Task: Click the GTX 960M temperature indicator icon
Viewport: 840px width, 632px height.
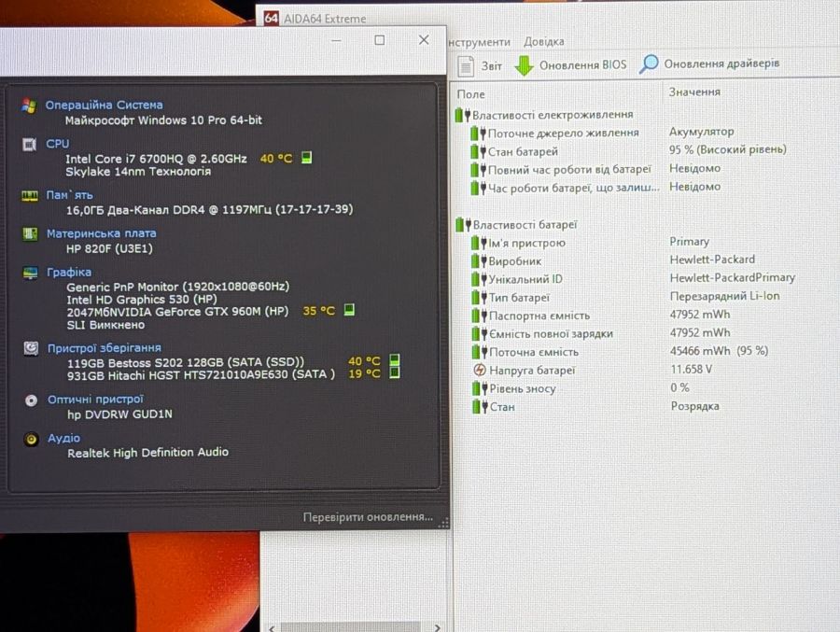Action: 349,310
